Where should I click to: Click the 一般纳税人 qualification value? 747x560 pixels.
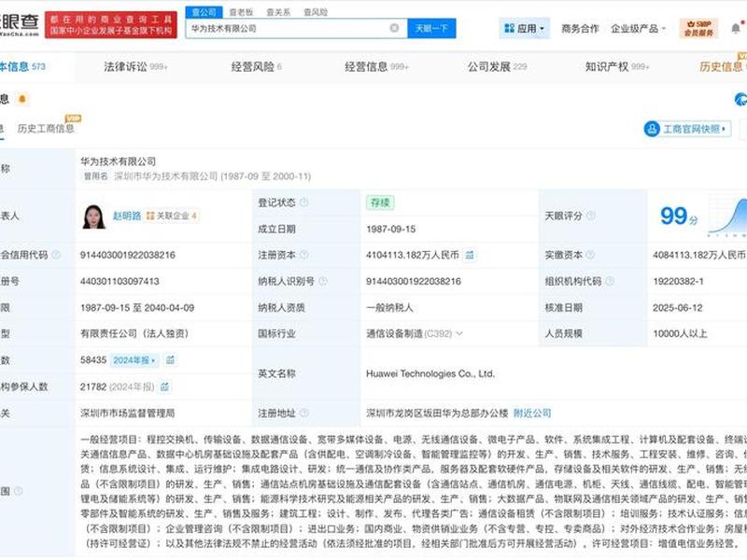point(389,308)
